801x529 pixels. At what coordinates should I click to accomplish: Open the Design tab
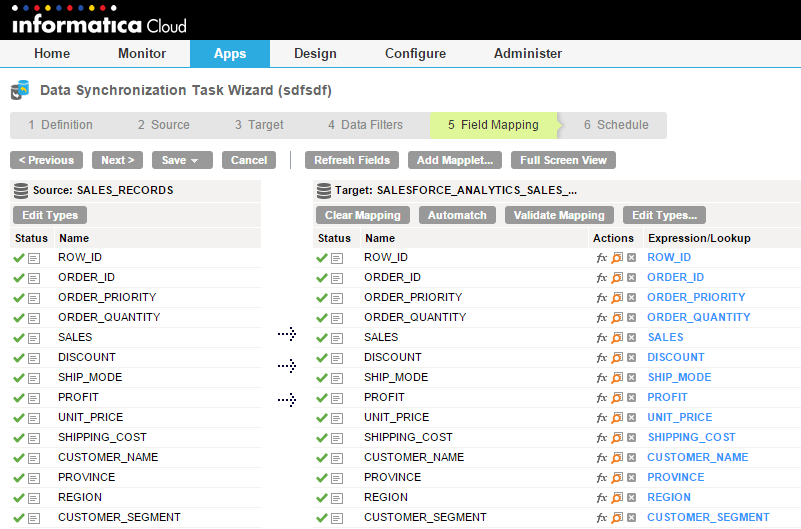coord(315,54)
